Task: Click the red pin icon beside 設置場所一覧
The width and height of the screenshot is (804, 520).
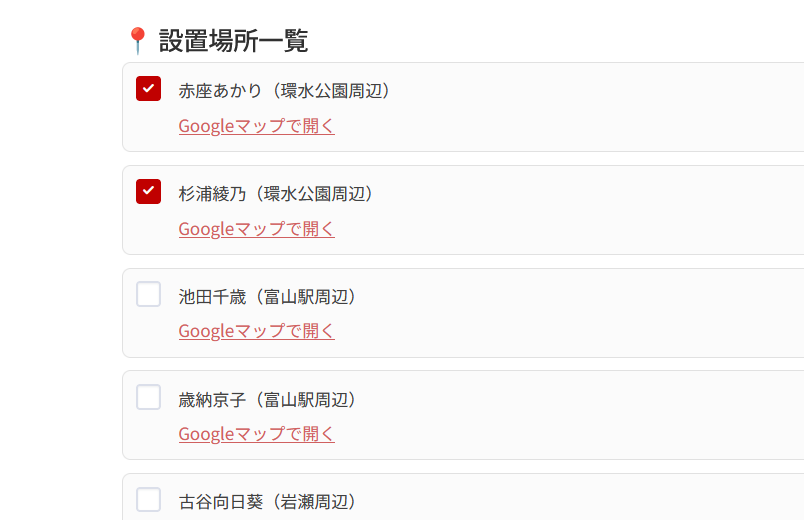Action: (137, 41)
